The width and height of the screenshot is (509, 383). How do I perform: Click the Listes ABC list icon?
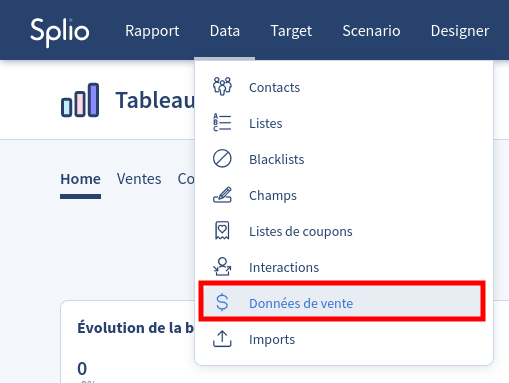click(222, 123)
